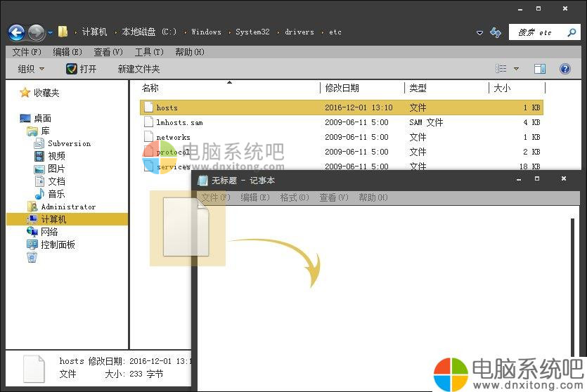Select the lmhosts.sam file
The image size is (587, 392).
[179, 122]
